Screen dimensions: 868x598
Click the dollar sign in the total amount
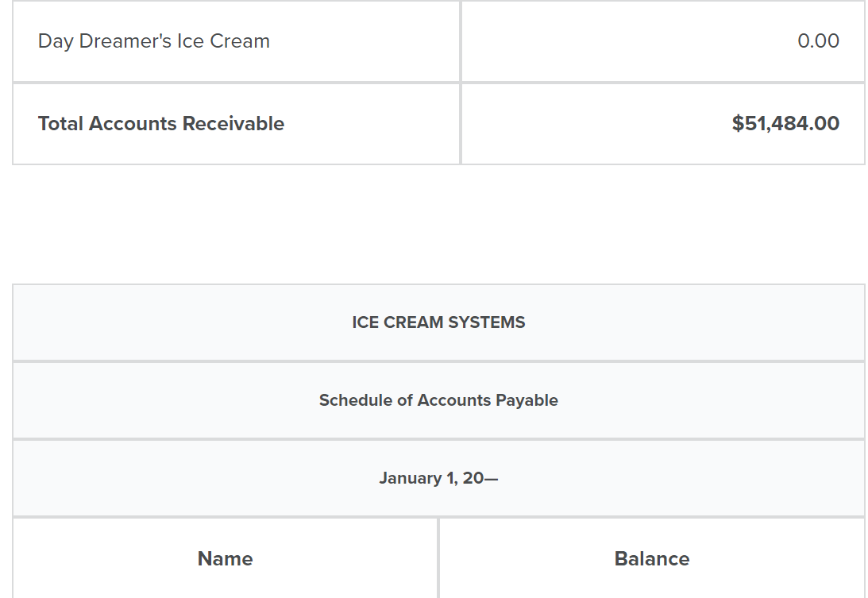(738, 124)
